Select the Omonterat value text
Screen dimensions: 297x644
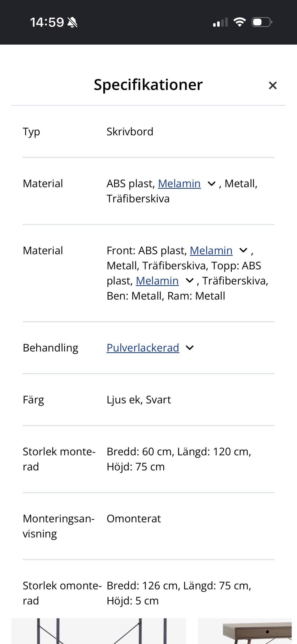click(x=134, y=519)
